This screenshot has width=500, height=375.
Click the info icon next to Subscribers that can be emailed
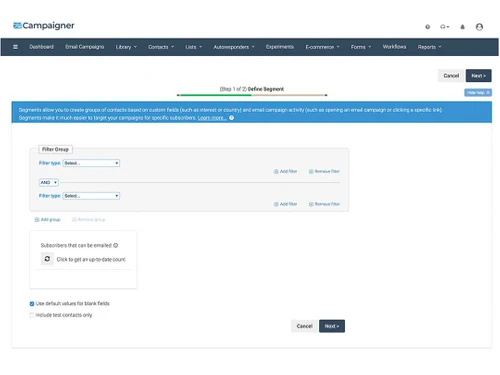point(116,245)
